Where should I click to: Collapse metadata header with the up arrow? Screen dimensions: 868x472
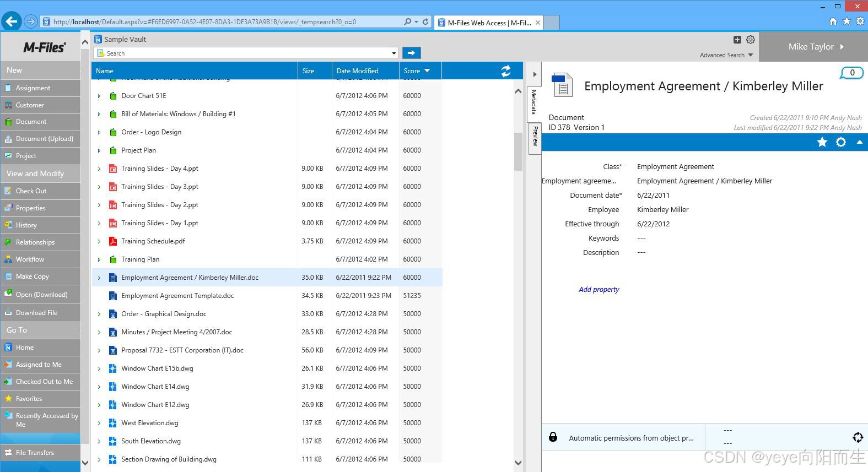tap(859, 142)
